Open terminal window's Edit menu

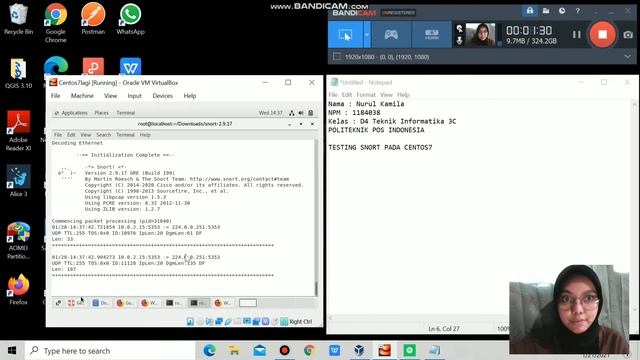coord(71,135)
